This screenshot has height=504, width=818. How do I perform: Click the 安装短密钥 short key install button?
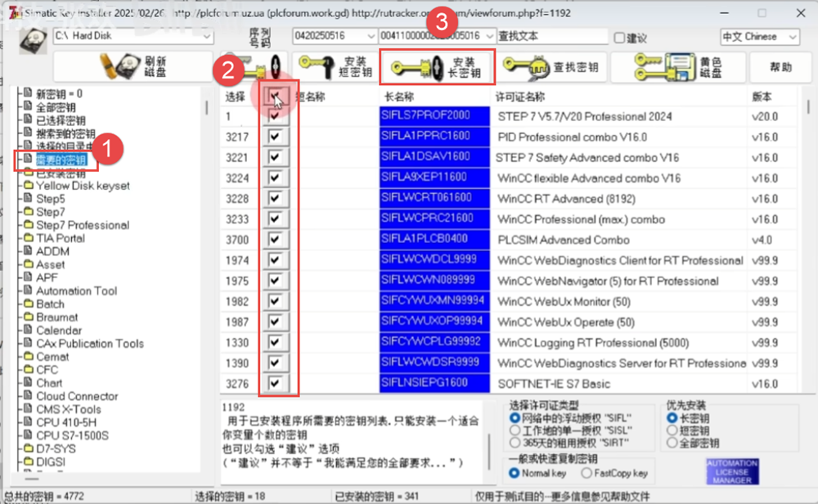click(335, 67)
